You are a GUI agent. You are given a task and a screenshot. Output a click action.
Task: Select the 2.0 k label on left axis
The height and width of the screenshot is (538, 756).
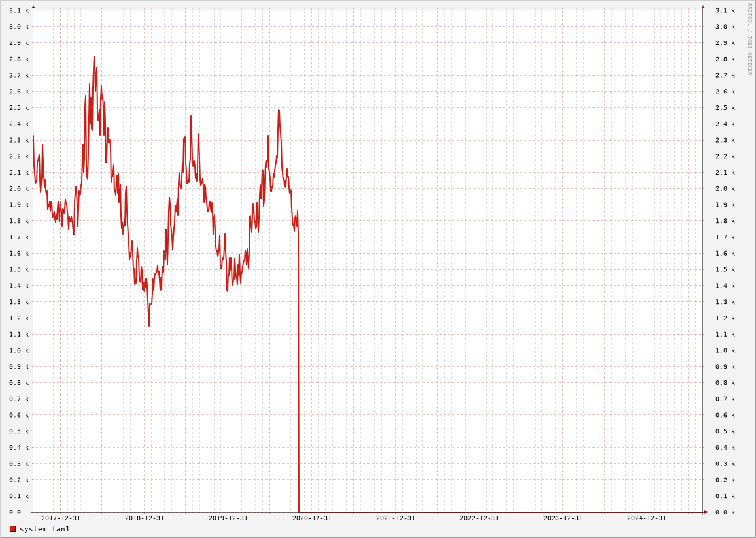(19, 188)
